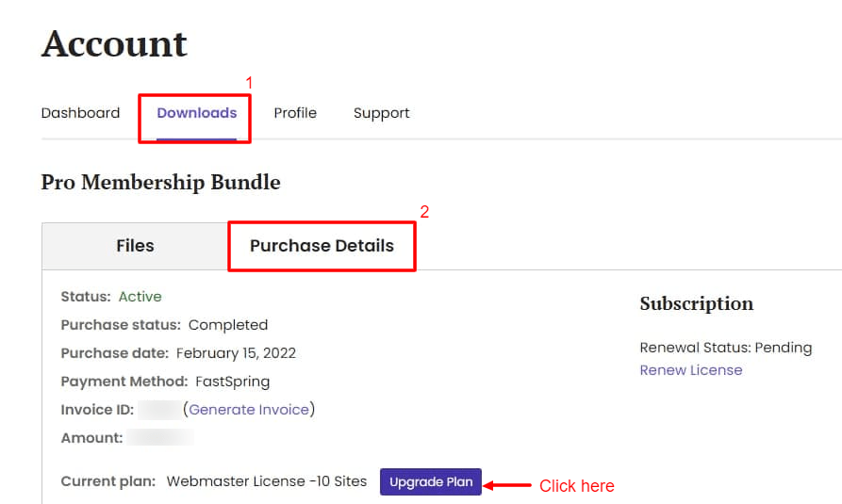Click the Generate Invoice link
This screenshot has width=842, height=504.
pyautogui.click(x=249, y=410)
